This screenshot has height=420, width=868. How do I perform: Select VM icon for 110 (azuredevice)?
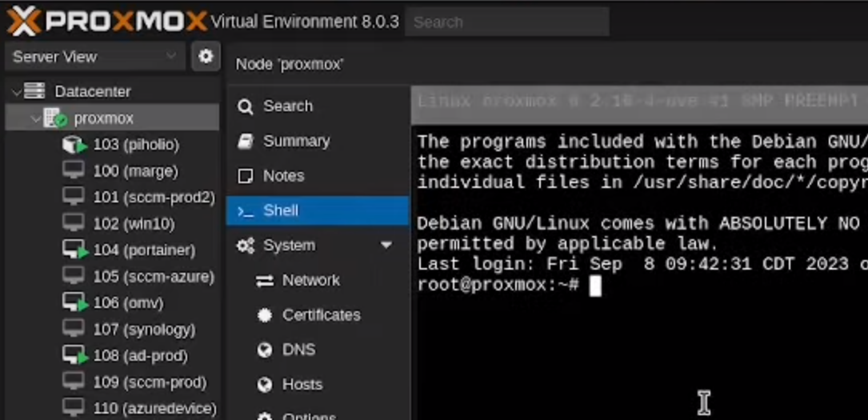point(73,408)
